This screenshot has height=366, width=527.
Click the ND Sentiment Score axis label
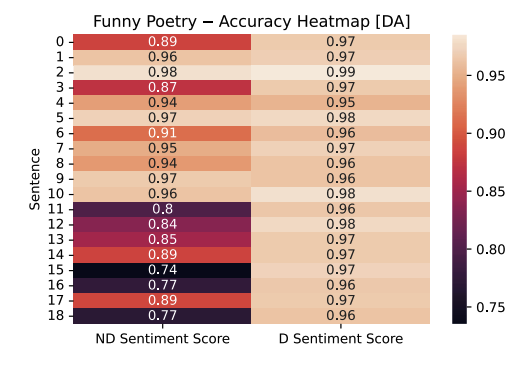pos(162,339)
